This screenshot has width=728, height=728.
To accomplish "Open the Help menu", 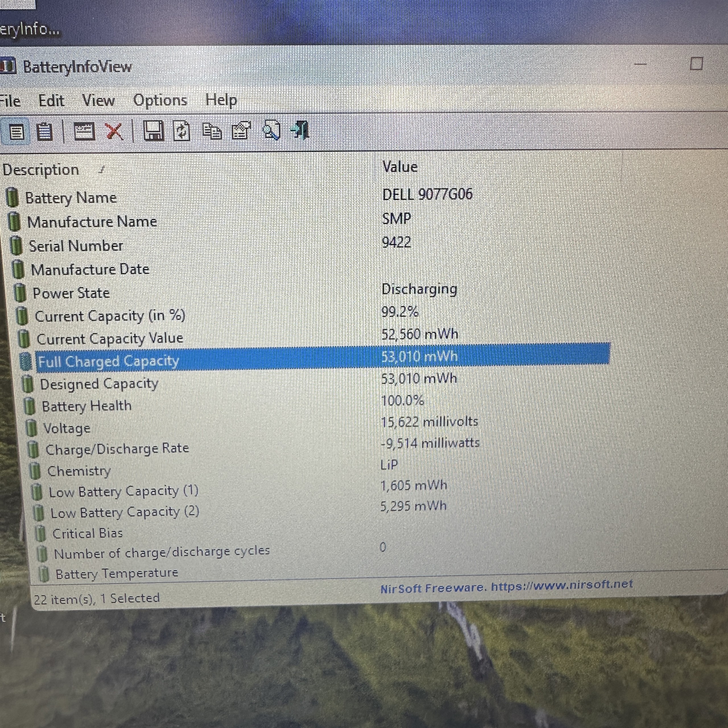I will tap(221, 100).
